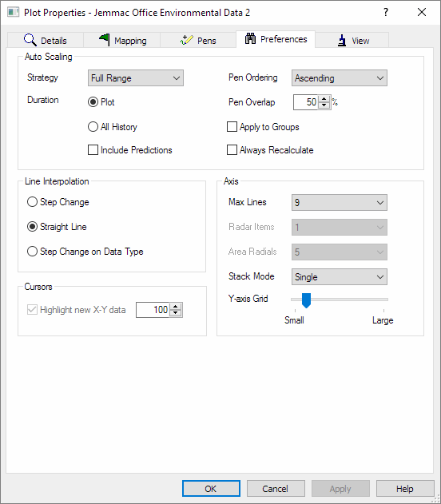This screenshot has height=504, width=441.
Task: Enable the Include Predictions checkbox
Action: [93, 150]
